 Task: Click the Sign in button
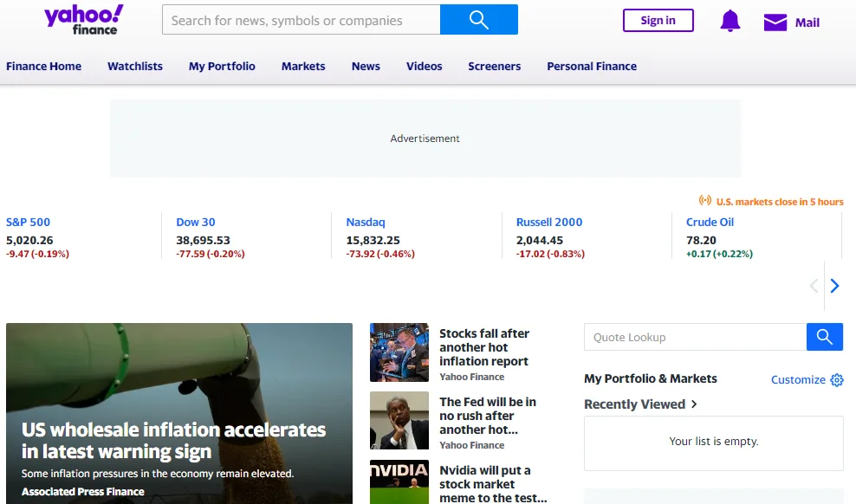658,20
